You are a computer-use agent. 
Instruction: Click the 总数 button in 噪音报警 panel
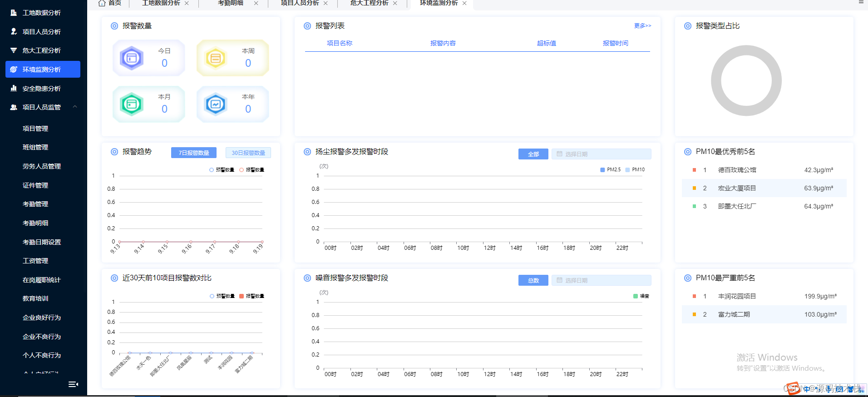coord(533,280)
